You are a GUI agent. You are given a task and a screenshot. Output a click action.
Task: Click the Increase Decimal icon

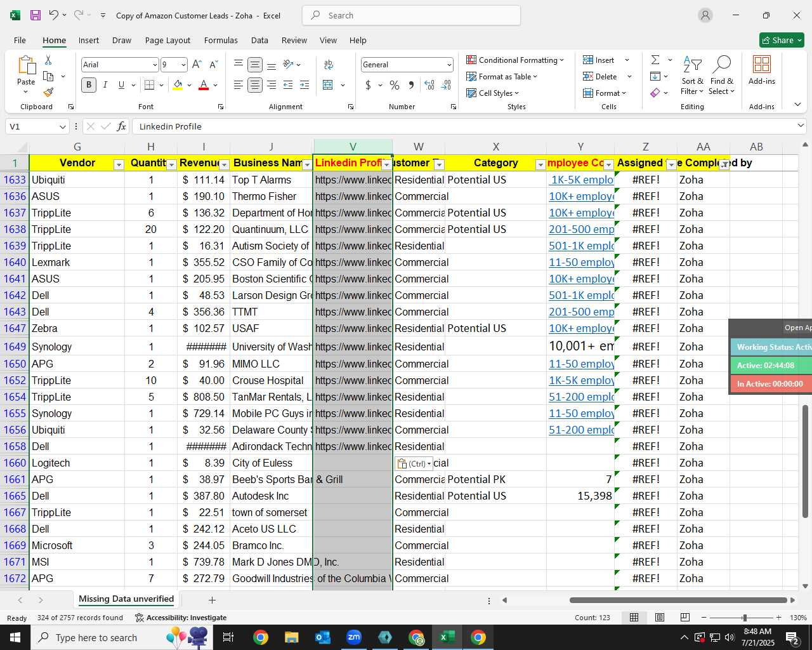click(429, 85)
